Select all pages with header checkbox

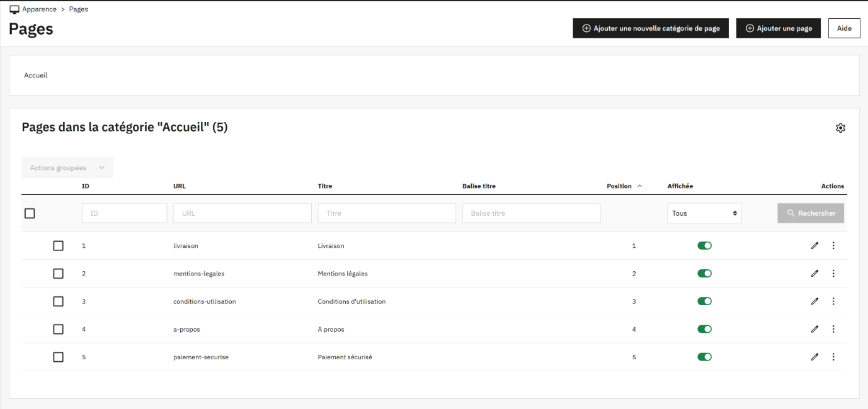(30, 213)
